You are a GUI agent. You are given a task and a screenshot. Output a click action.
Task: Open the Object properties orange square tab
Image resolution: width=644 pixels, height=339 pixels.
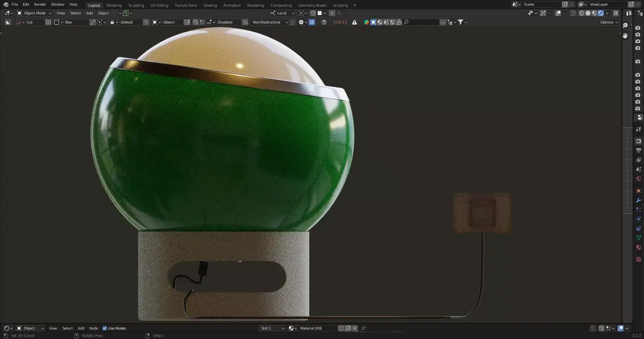tap(639, 190)
